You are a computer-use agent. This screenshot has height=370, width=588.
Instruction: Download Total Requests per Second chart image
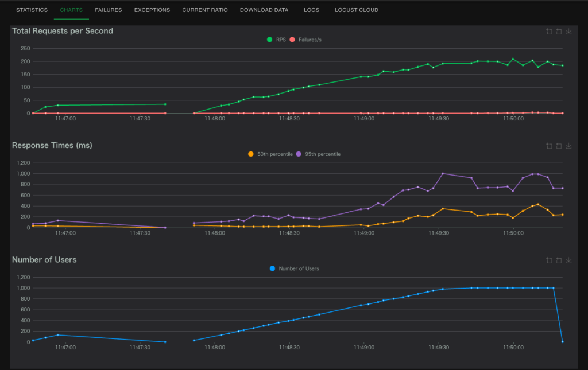(x=568, y=32)
